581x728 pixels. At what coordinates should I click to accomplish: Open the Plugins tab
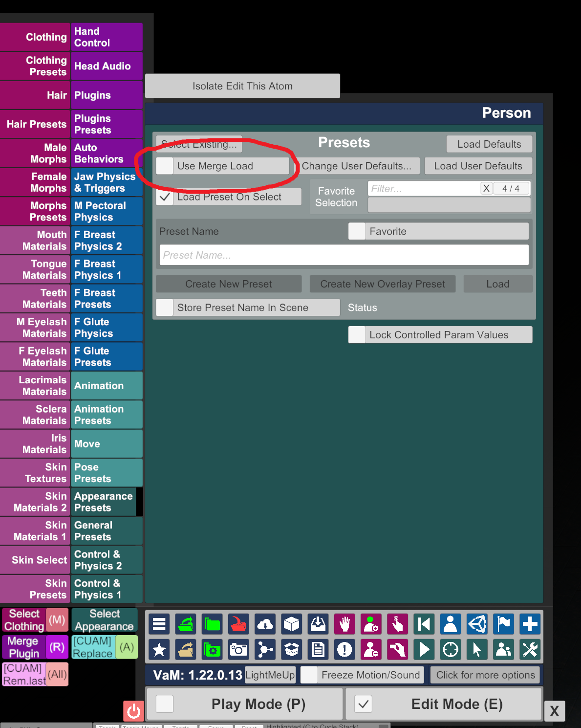[107, 95]
